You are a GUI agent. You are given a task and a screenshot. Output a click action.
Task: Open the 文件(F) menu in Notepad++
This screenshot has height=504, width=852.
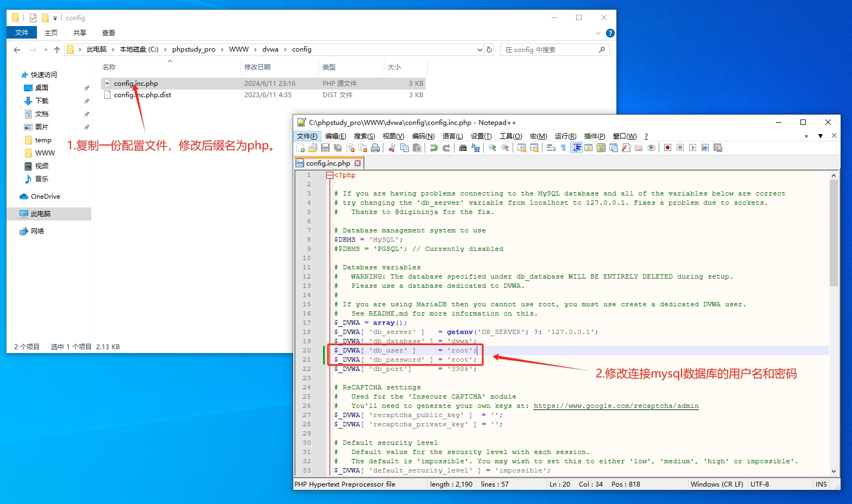click(307, 136)
